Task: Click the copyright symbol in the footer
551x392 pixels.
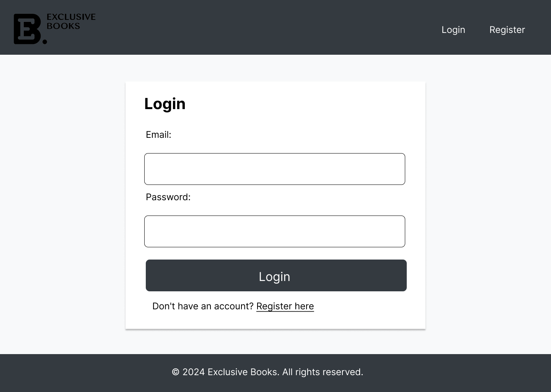Action: [176, 372]
